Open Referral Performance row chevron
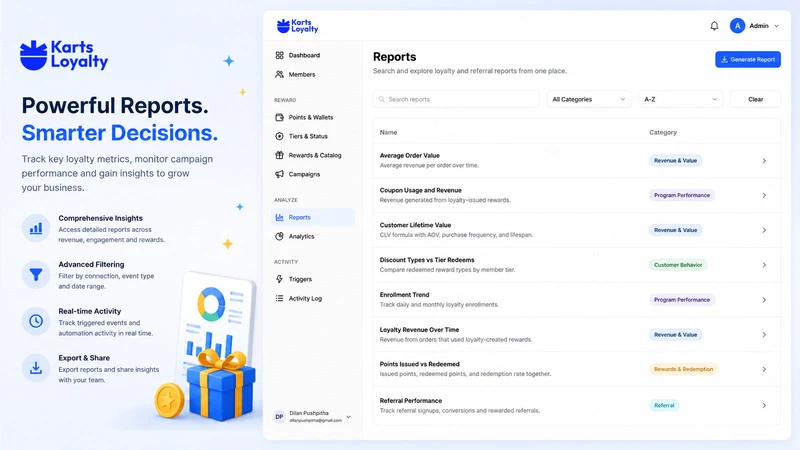This screenshot has height=450, width=800. tap(764, 406)
